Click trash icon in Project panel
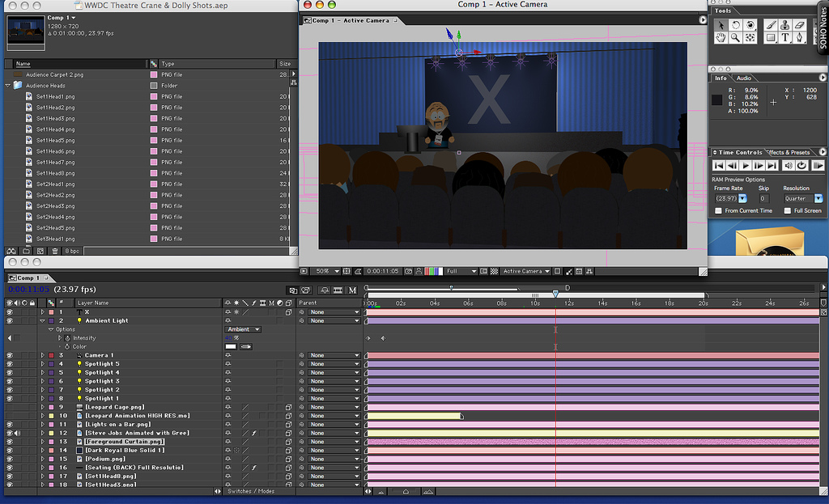 pos(55,252)
